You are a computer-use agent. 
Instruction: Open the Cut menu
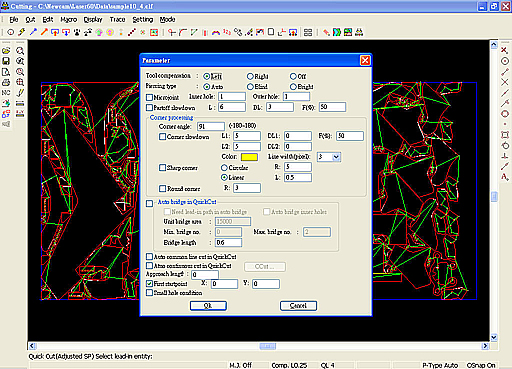click(30, 20)
